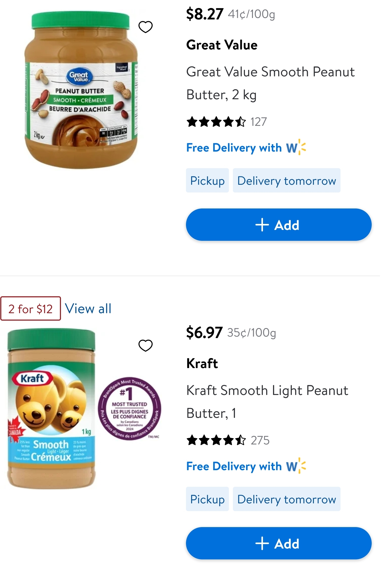Click the BrandSpark Most Trusted award badge
392x568 pixels.
click(130, 408)
